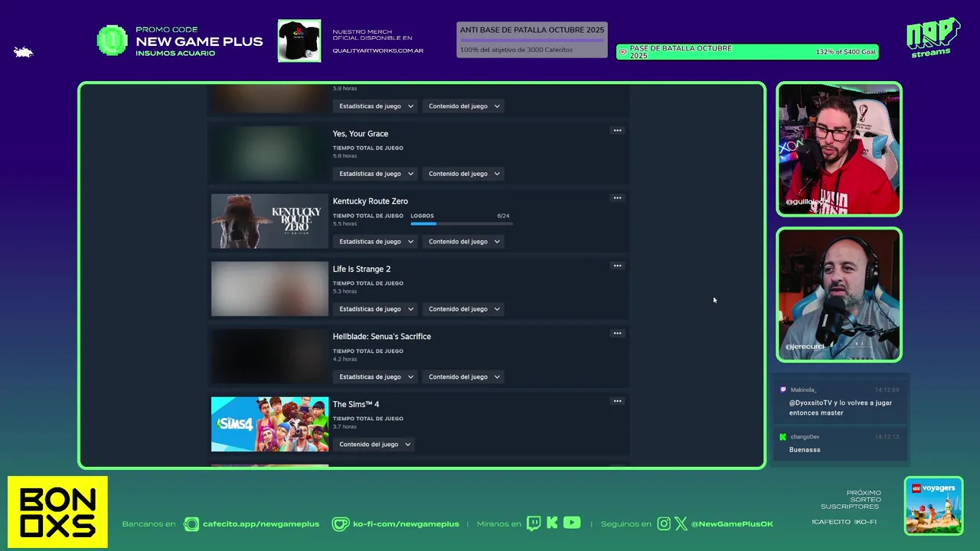Click the Instagram icon next to Seguinos en
This screenshot has width=980, height=551.
[664, 523]
